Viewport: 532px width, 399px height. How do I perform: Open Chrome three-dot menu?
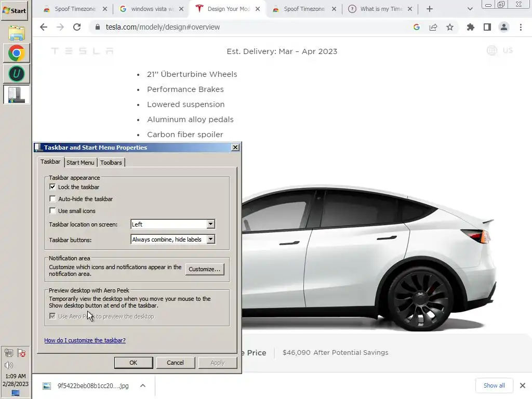(521, 27)
